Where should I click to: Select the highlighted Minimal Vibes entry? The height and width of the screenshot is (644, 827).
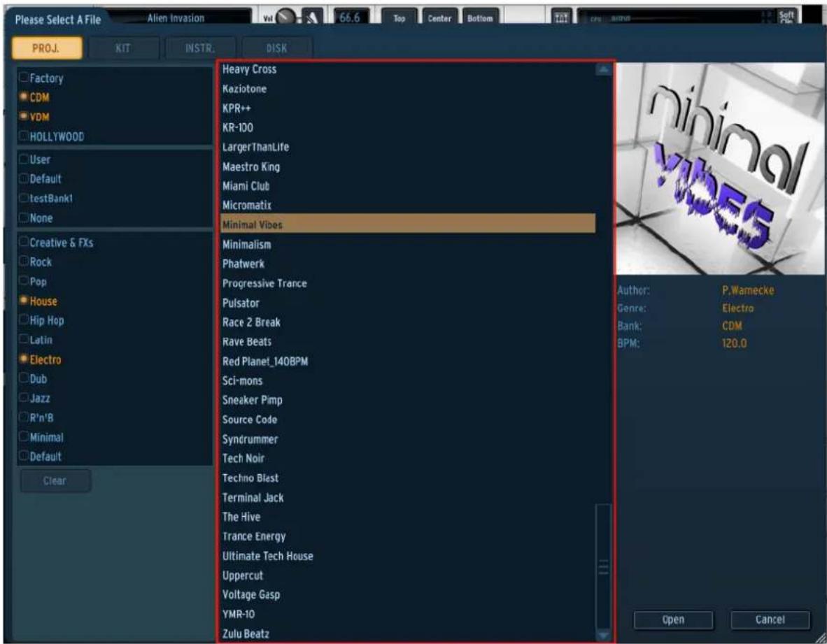click(408, 224)
